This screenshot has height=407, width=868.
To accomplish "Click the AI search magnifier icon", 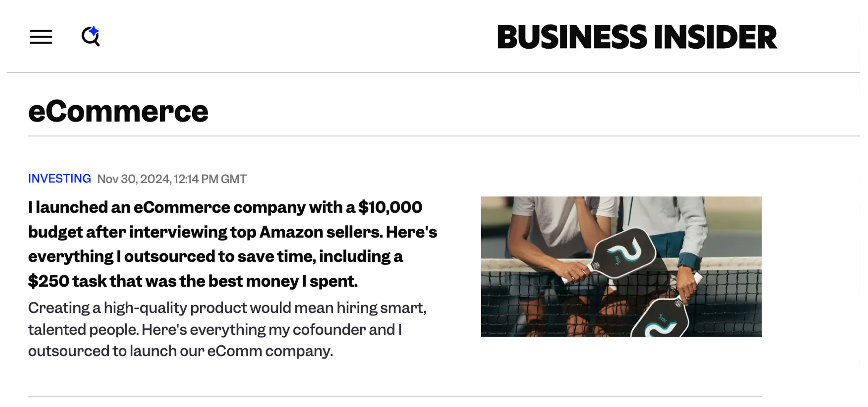I will coord(90,37).
